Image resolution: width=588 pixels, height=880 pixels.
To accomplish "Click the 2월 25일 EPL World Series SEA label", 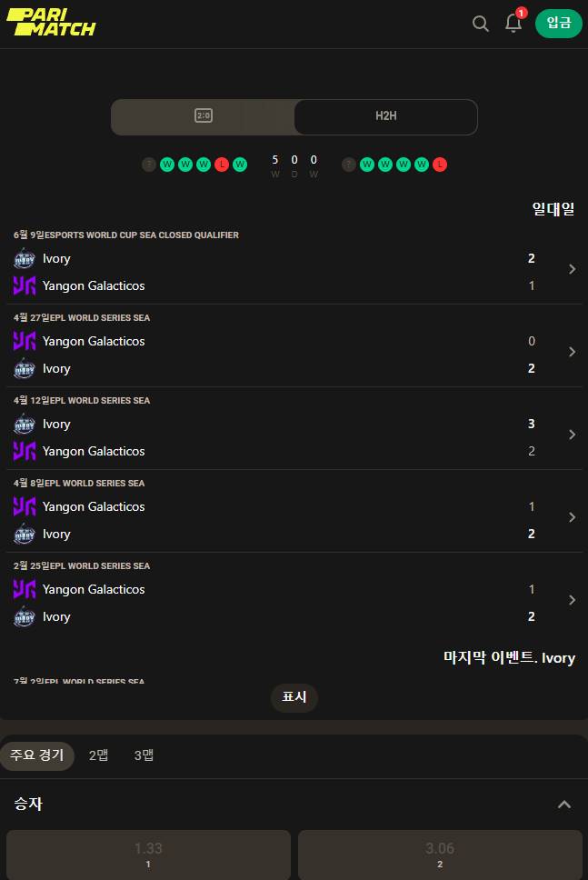I will (82, 565).
